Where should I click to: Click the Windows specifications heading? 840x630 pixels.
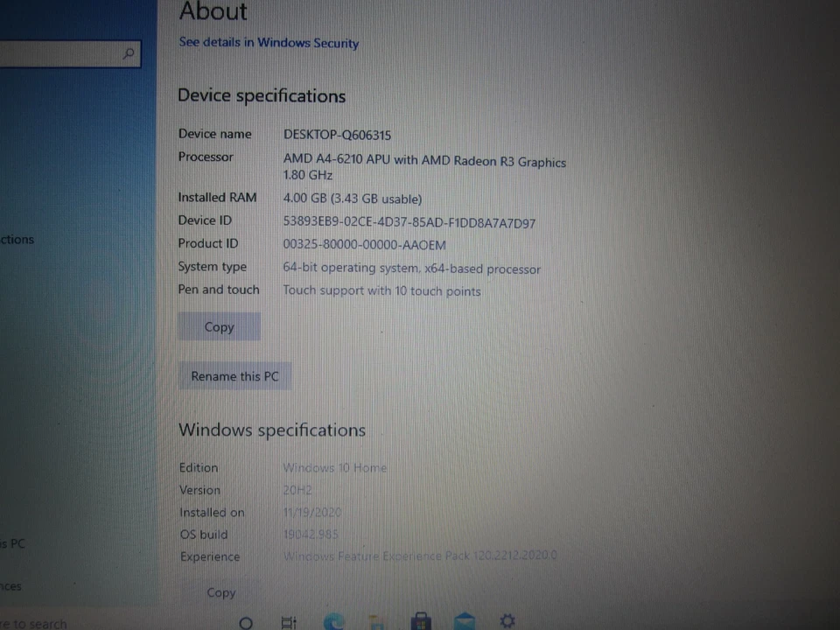coord(271,430)
